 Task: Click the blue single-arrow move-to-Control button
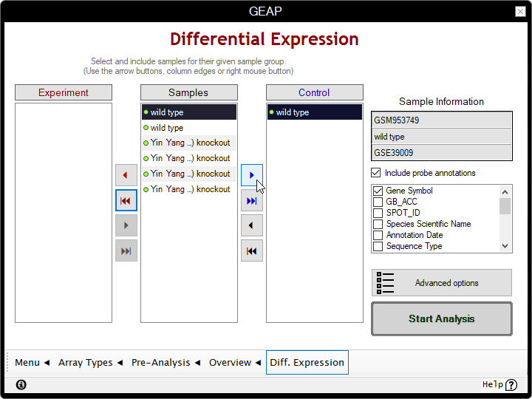251,175
